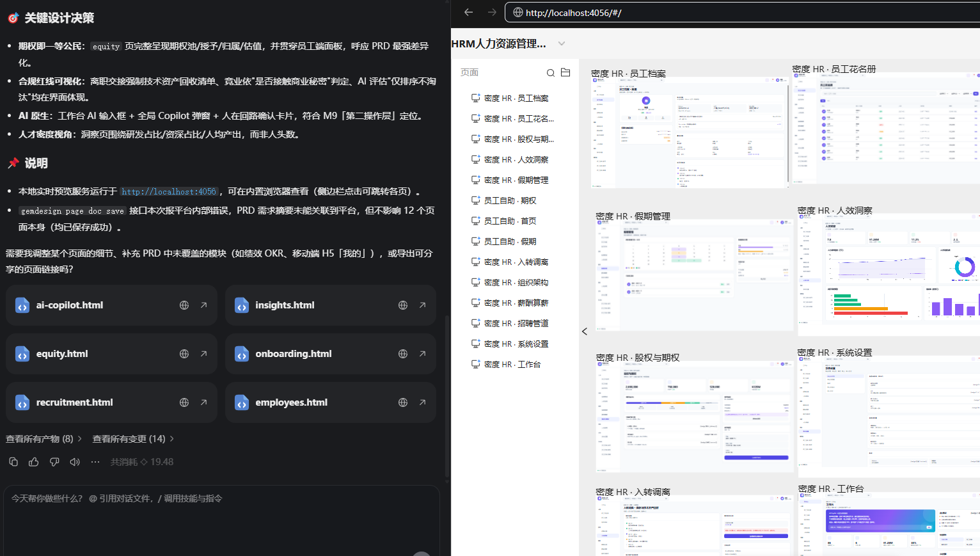Open 员工花名册 canvas thumbnail
The image size is (980, 556).
coord(886,127)
